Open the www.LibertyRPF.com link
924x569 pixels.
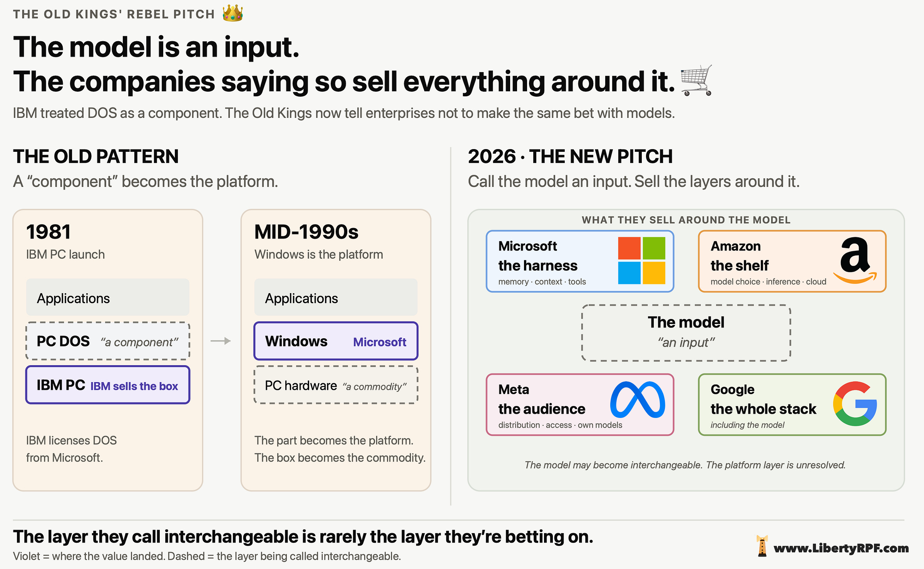841,548
